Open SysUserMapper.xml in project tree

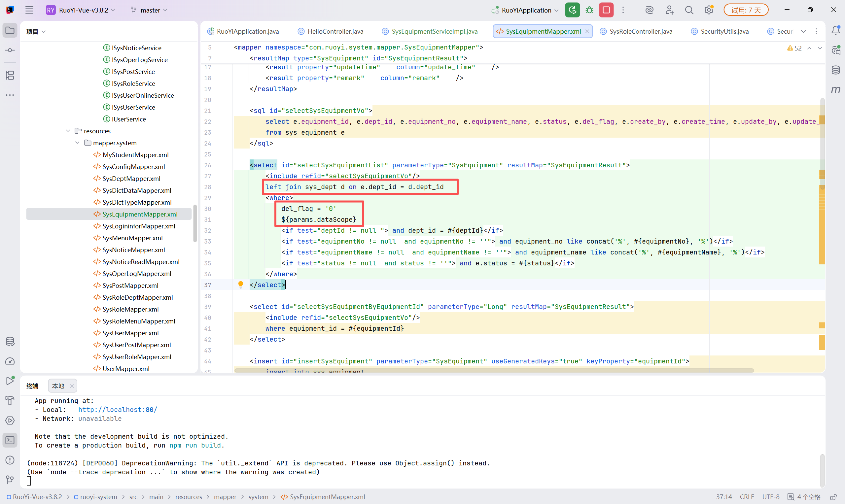[130, 333]
